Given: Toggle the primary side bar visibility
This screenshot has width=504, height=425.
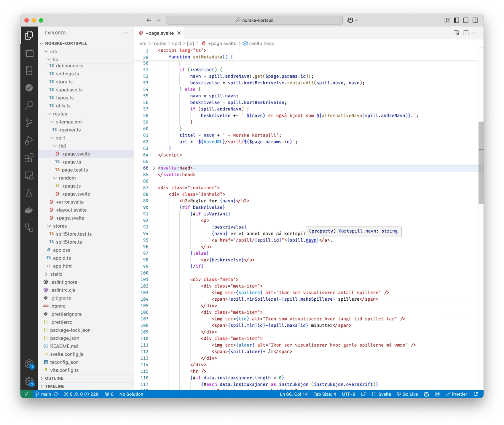Looking at the screenshot, I should click(456, 20).
